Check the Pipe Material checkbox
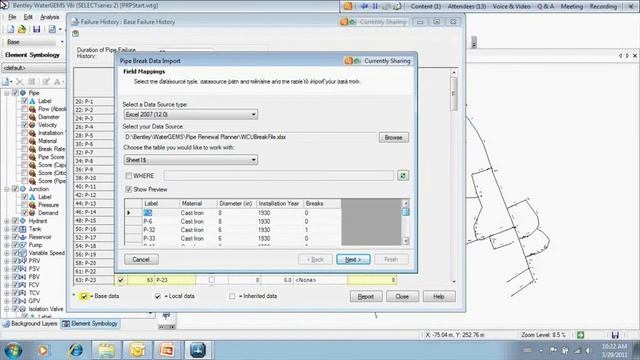Image resolution: width=640 pixels, height=360 pixels. [24, 141]
